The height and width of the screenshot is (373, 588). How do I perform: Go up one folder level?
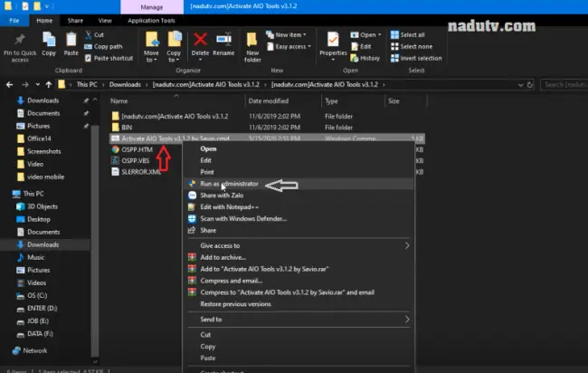pyautogui.click(x=48, y=85)
